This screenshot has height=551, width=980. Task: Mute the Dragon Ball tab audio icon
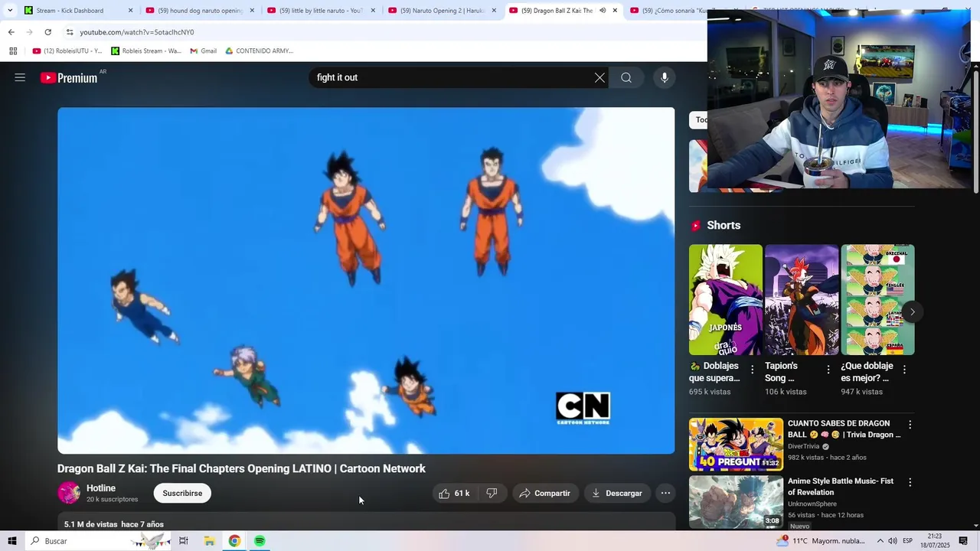point(603,11)
